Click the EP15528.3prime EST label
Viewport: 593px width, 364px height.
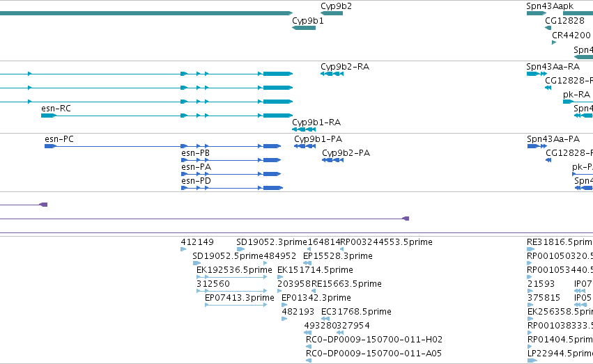coord(338,256)
